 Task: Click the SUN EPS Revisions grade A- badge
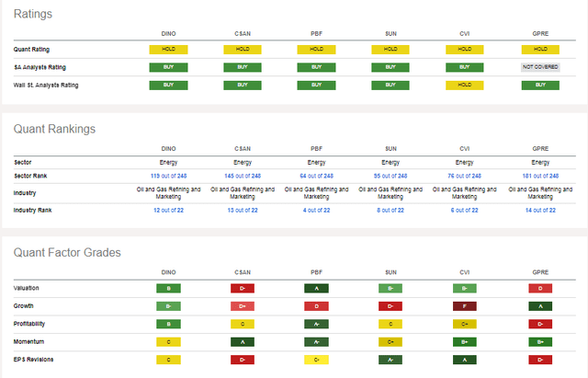pyautogui.click(x=390, y=360)
